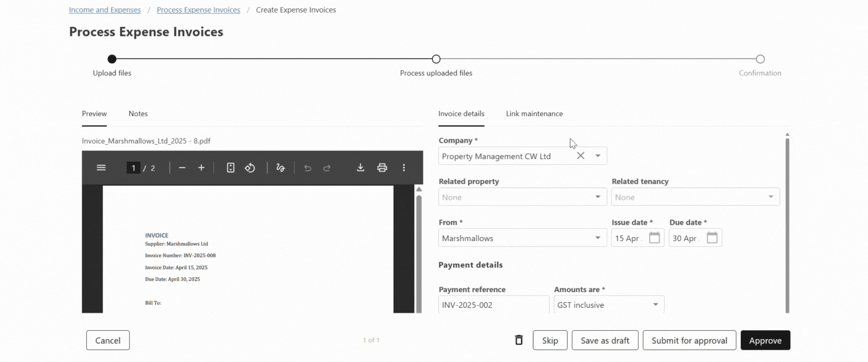The width and height of the screenshot is (868, 362).
Task: Rotate the PDF document counterclockwise
Action: 250,168
